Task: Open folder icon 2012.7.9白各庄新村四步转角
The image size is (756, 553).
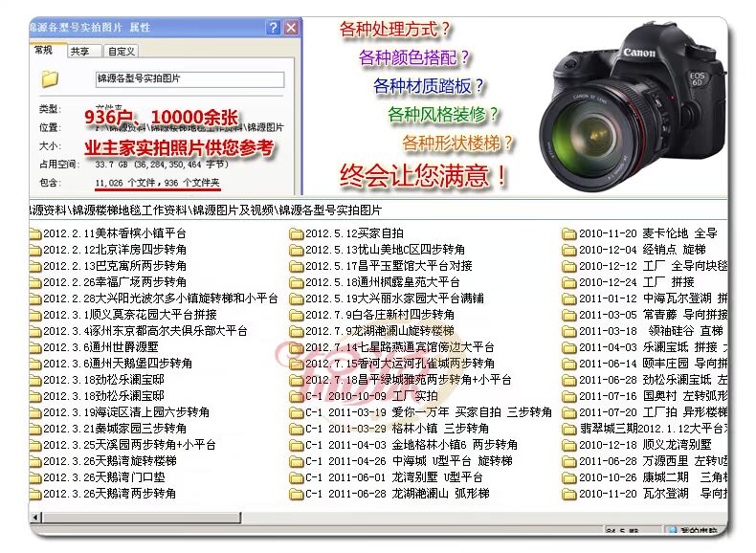Action: coord(296,316)
